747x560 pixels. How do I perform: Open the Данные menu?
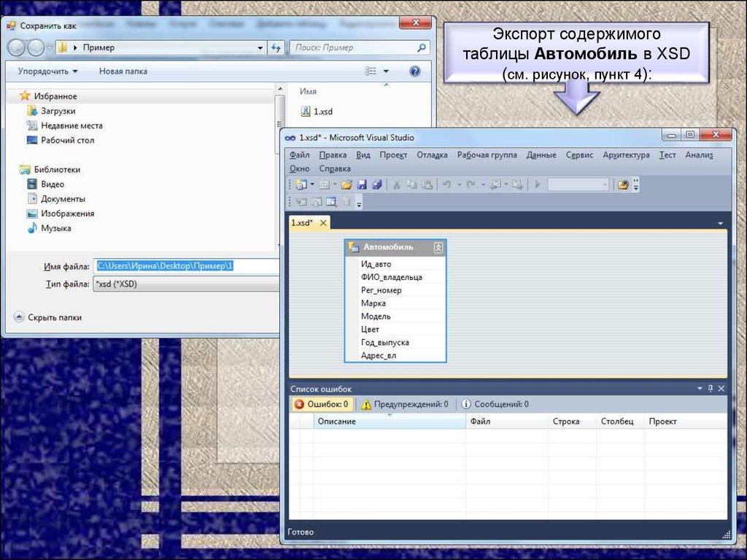click(541, 155)
